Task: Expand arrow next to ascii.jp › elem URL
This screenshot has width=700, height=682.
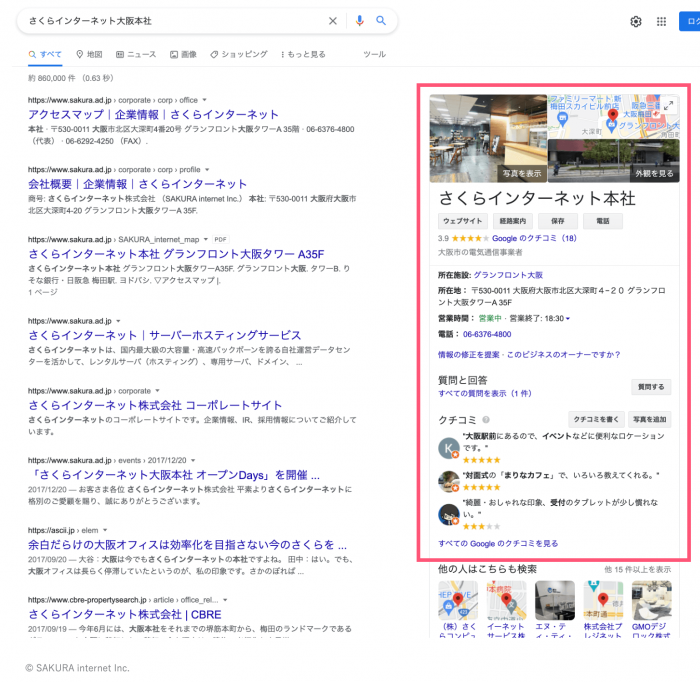Action: pos(105,530)
